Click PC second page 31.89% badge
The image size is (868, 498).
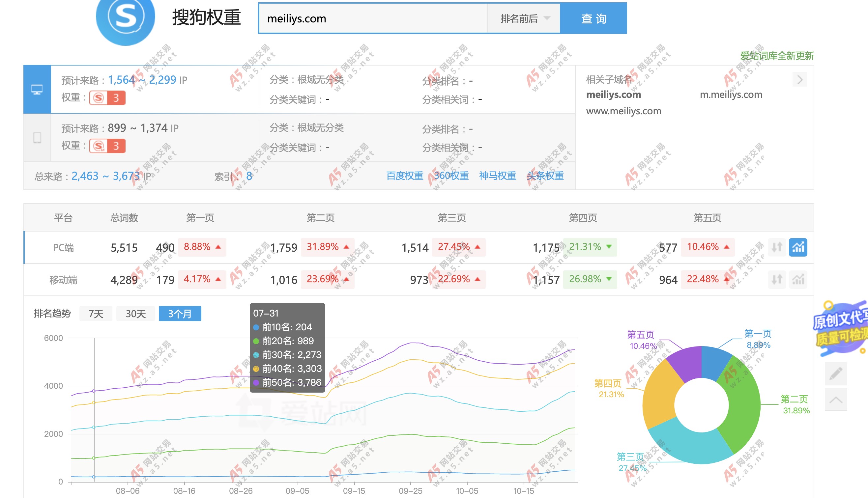pyautogui.click(x=328, y=247)
